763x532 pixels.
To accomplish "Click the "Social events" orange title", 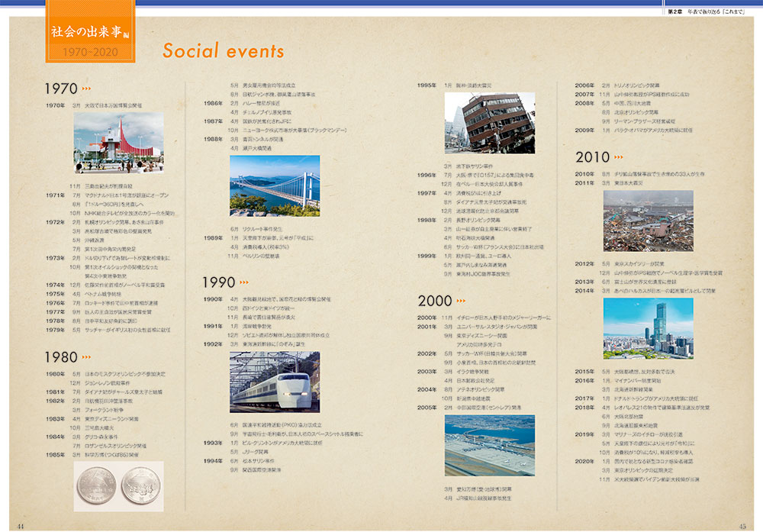I will pos(223,51).
